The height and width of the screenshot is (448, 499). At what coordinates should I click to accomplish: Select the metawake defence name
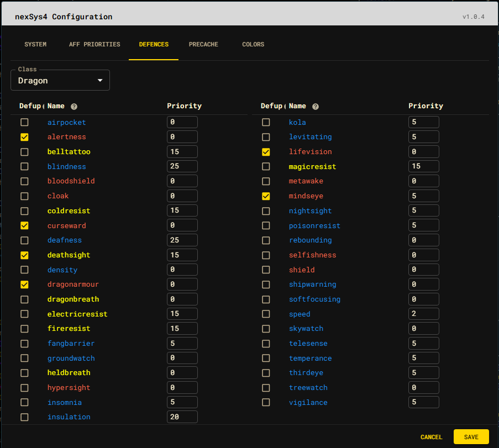[x=306, y=181]
